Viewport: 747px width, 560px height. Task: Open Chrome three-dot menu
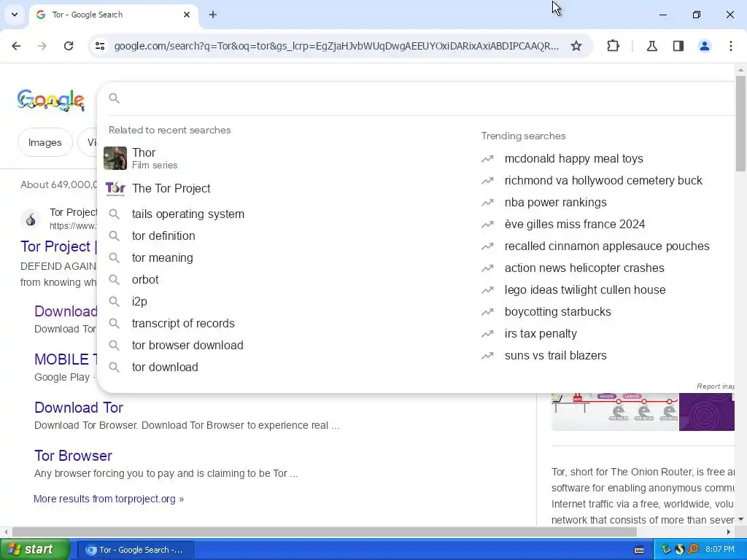click(x=731, y=46)
